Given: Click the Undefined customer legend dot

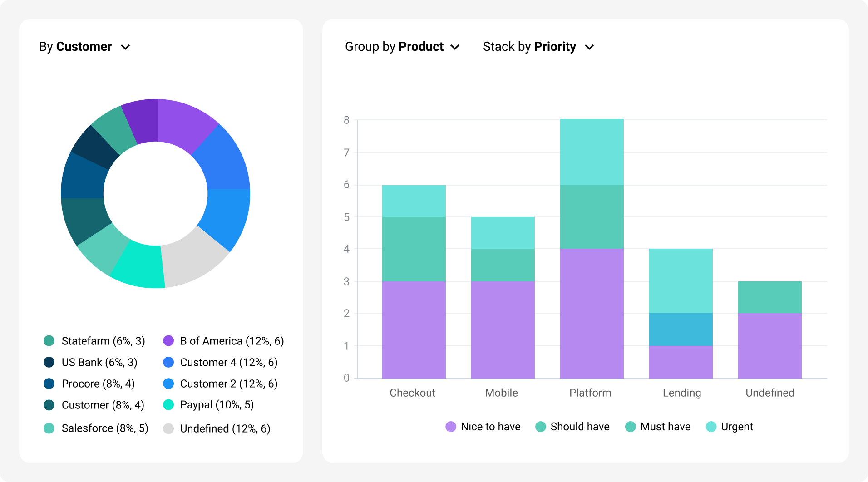Looking at the screenshot, I should pyautogui.click(x=168, y=428).
